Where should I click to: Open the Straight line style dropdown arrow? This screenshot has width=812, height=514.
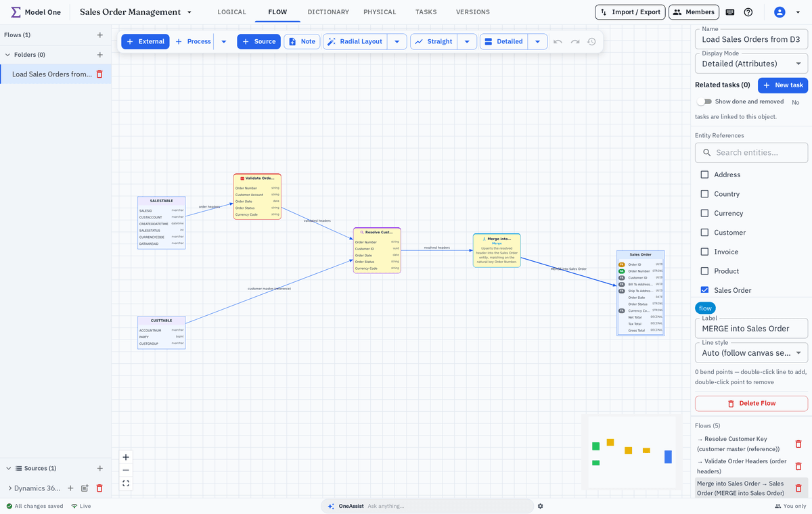467,41
